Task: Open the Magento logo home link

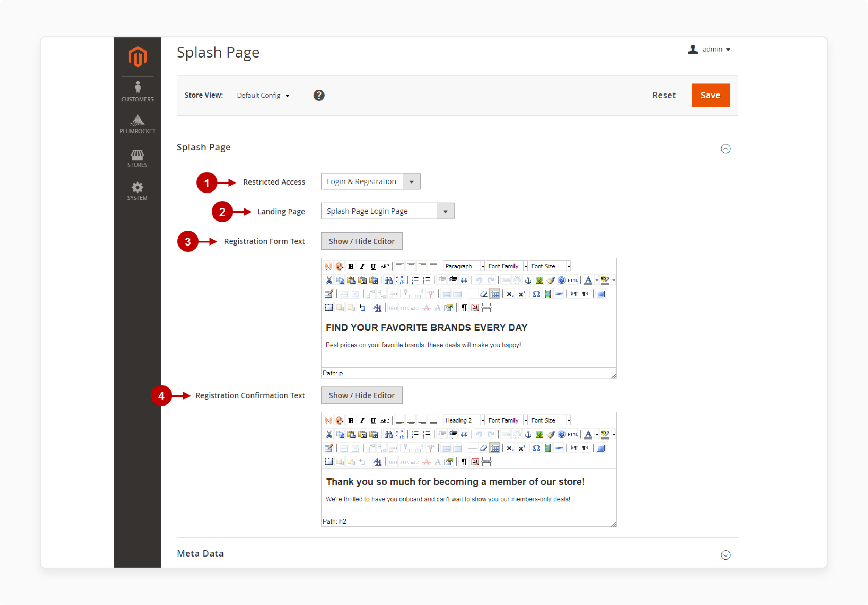Action: point(138,57)
